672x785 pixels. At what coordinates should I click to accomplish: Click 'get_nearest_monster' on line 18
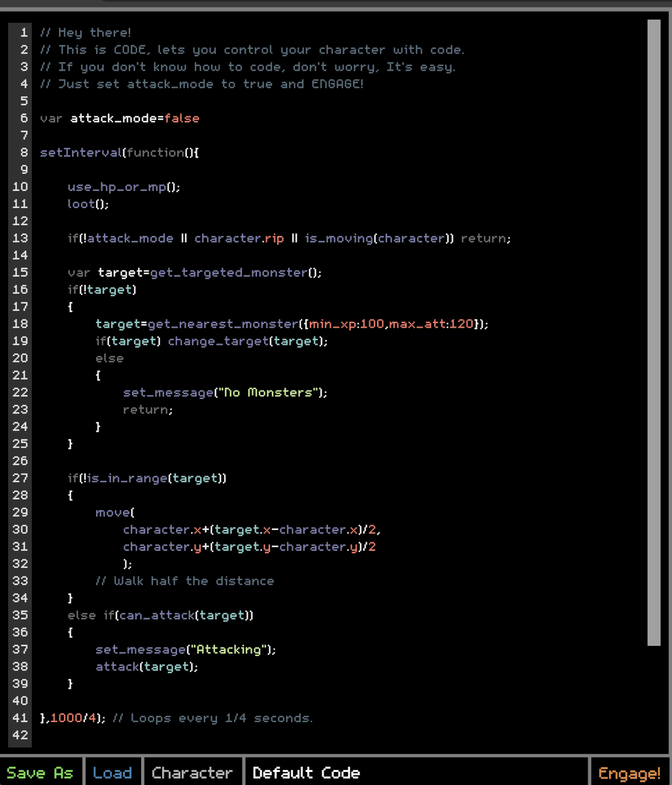coord(222,324)
